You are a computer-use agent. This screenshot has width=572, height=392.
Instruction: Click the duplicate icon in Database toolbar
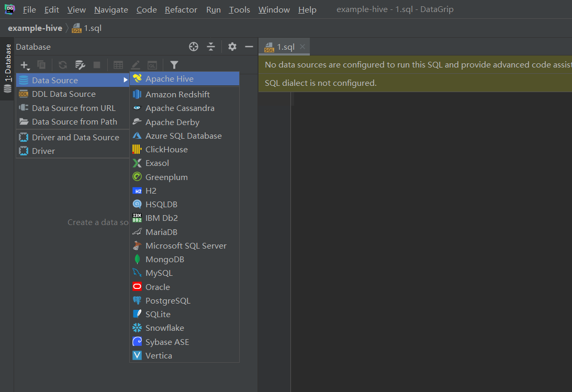pyautogui.click(x=41, y=65)
